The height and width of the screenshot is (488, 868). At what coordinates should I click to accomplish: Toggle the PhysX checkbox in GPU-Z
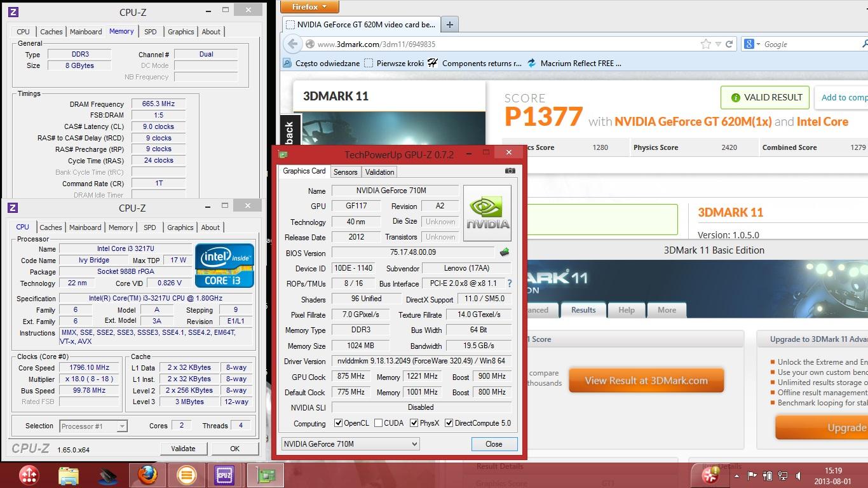pos(414,423)
